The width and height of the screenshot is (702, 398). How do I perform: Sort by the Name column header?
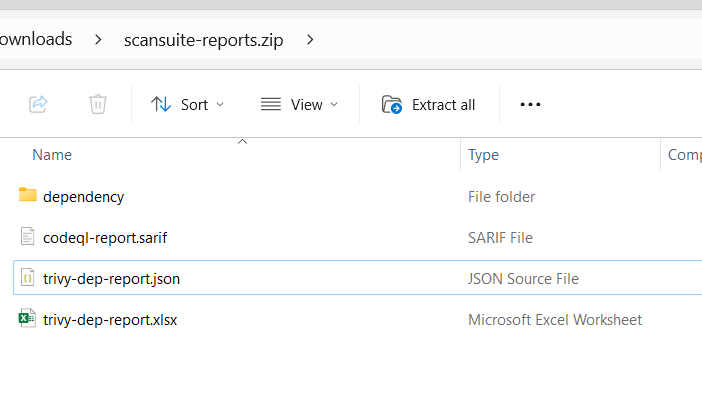click(52, 155)
